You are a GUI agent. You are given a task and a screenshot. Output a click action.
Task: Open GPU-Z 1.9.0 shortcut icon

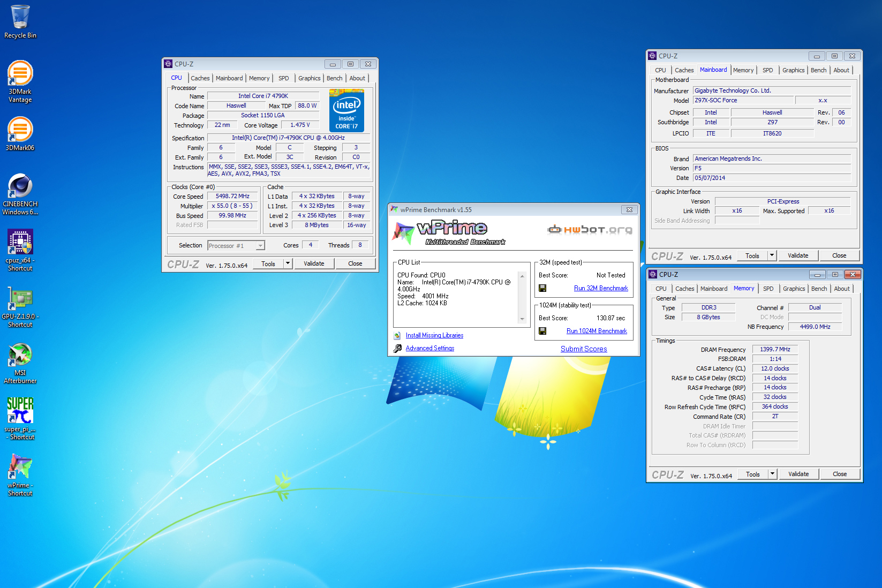pos(20,307)
